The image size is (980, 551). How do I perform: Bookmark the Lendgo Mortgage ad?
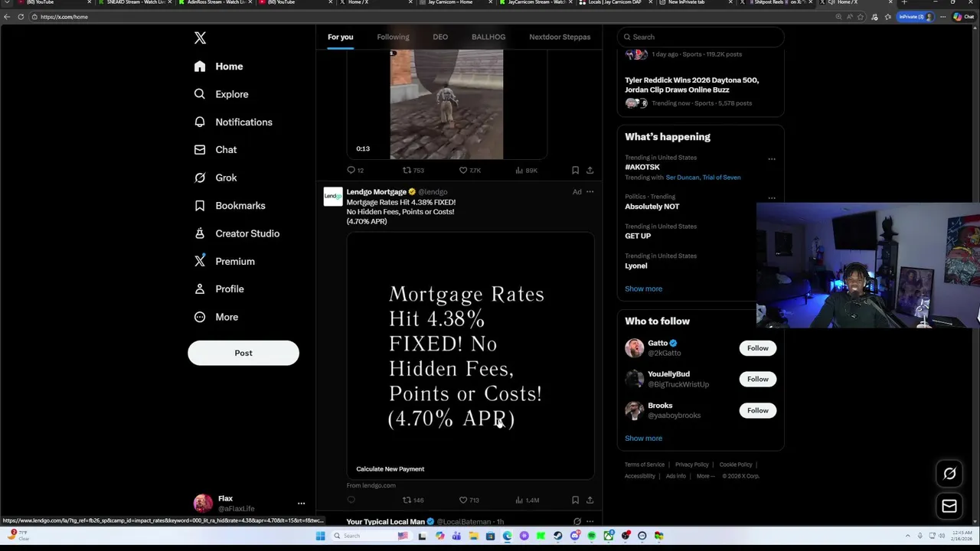click(x=575, y=500)
